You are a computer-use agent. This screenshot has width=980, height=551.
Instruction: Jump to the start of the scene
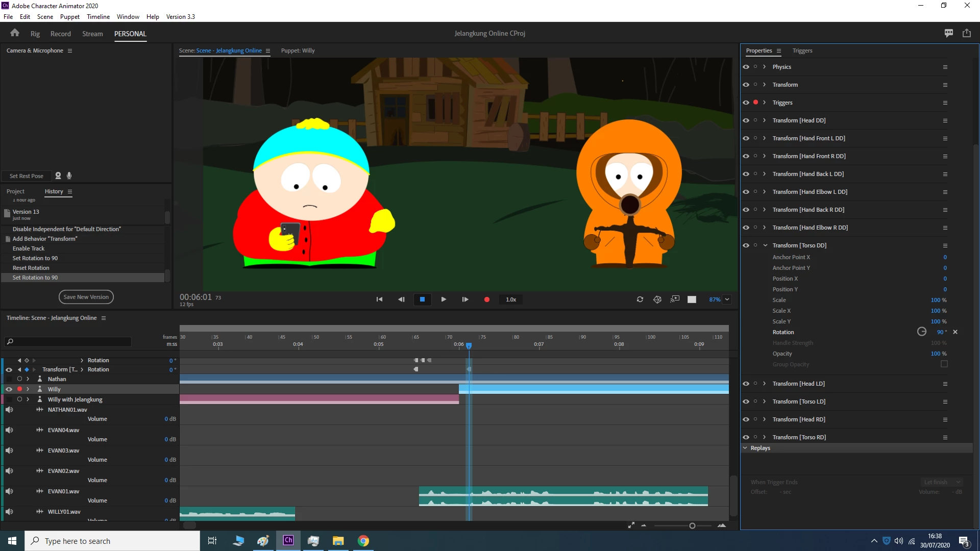point(379,299)
